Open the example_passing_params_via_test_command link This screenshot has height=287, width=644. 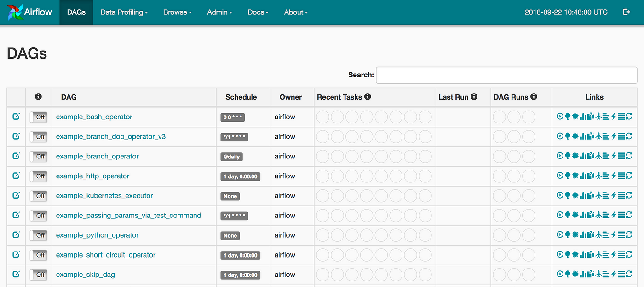pos(128,216)
